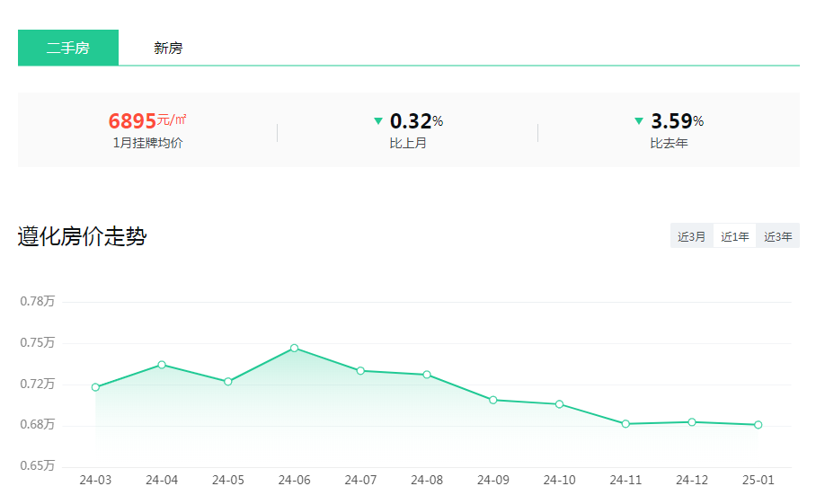This screenshot has height=504, width=816.
Task: Click the 24-05 data point on chart
Action: click(228, 382)
